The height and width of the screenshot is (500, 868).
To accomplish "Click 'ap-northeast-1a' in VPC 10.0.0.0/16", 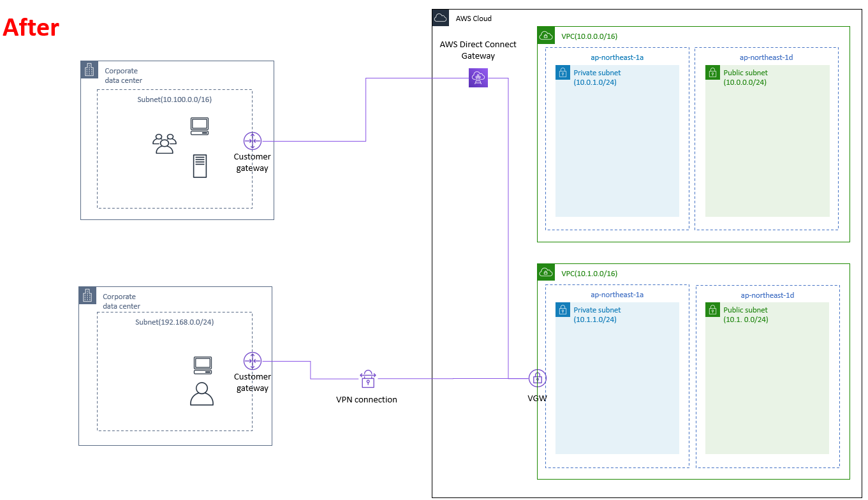I will [617, 57].
